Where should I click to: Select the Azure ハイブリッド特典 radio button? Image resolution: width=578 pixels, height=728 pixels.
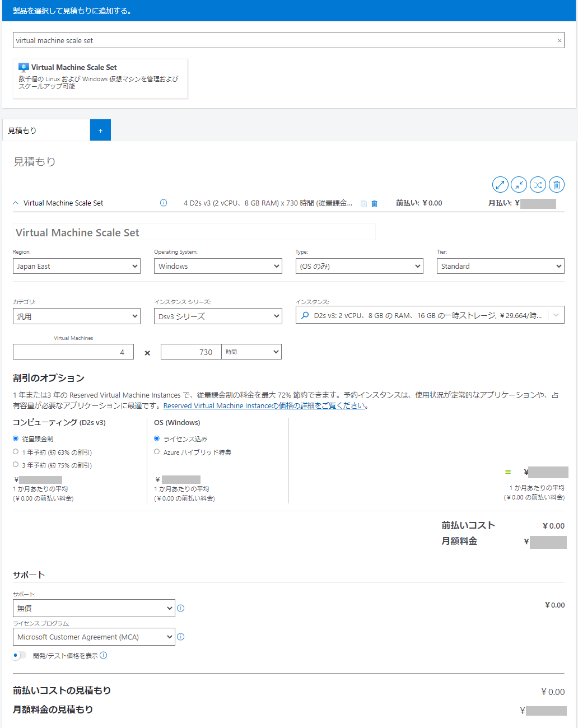157,451
